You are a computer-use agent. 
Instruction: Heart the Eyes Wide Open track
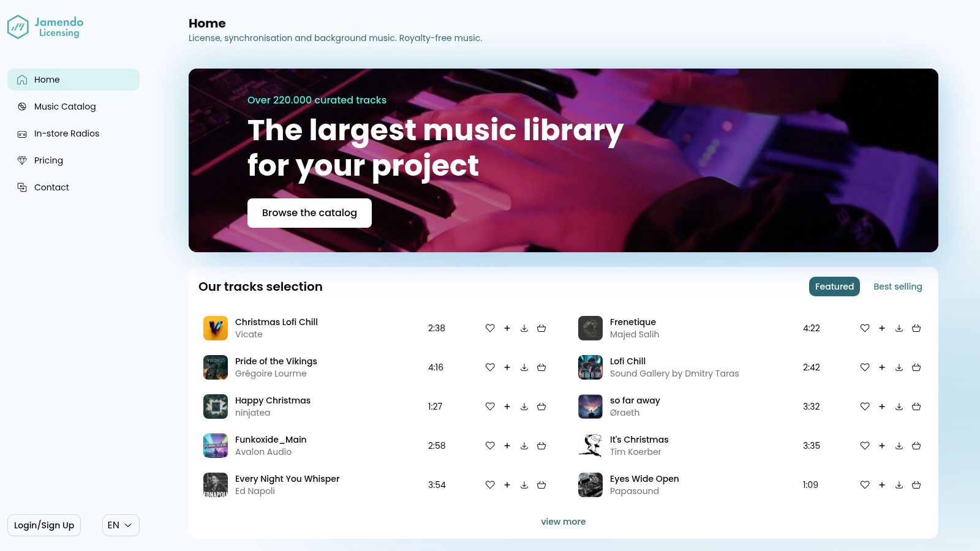pyautogui.click(x=865, y=485)
